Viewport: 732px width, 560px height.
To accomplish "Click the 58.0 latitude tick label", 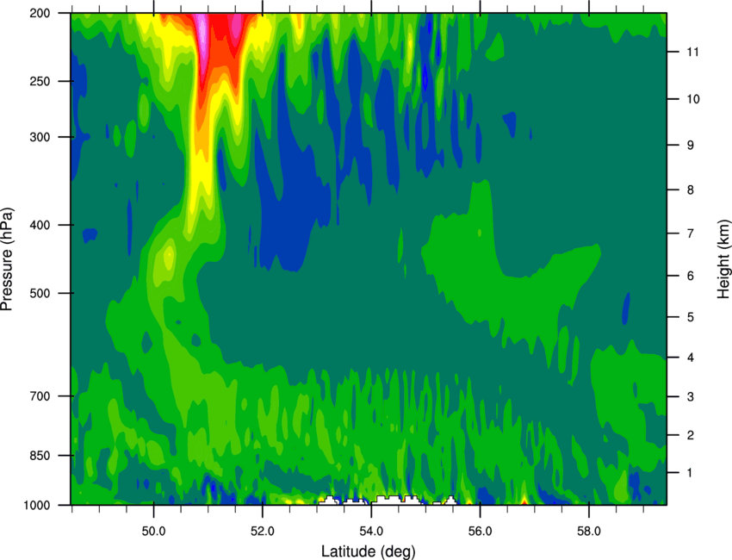I will point(589,531).
